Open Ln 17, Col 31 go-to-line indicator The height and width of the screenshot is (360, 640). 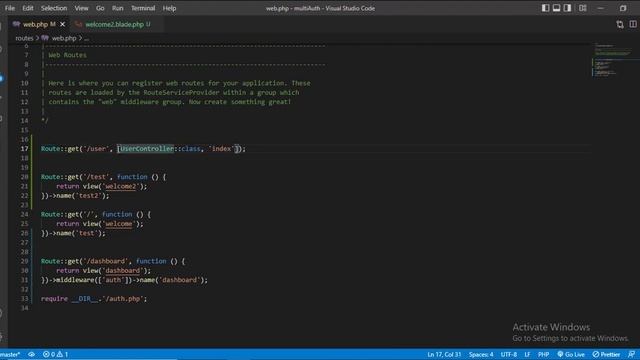pos(444,354)
